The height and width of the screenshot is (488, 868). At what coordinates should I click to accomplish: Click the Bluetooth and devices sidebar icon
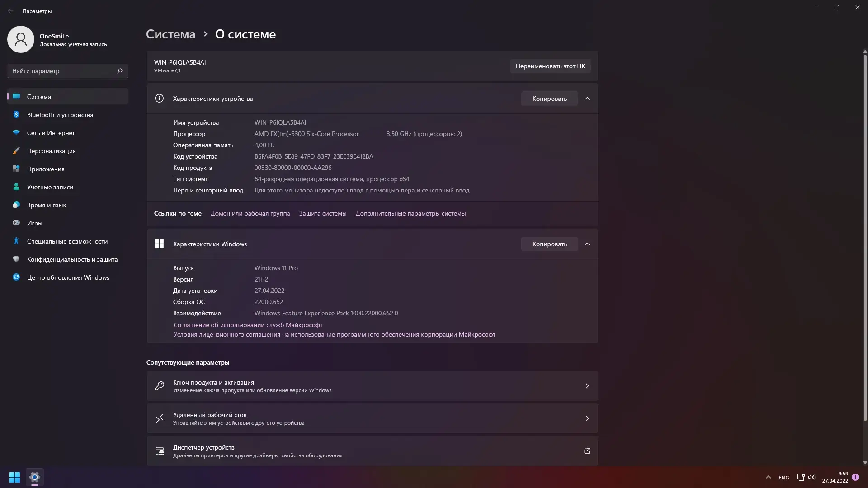[16, 115]
